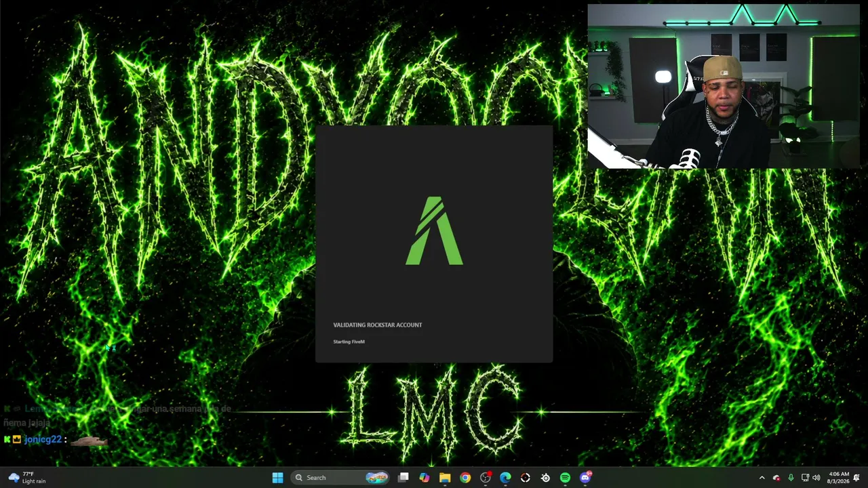Click the emote image after jonicg22

coord(89,441)
